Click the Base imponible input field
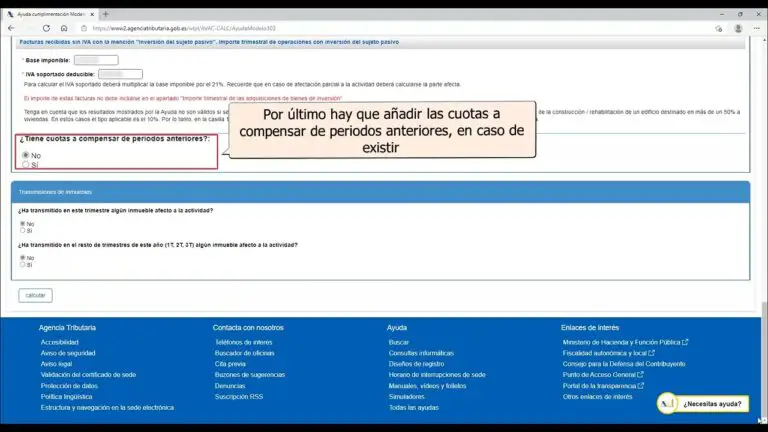This screenshot has width=768, height=432. tap(96, 60)
